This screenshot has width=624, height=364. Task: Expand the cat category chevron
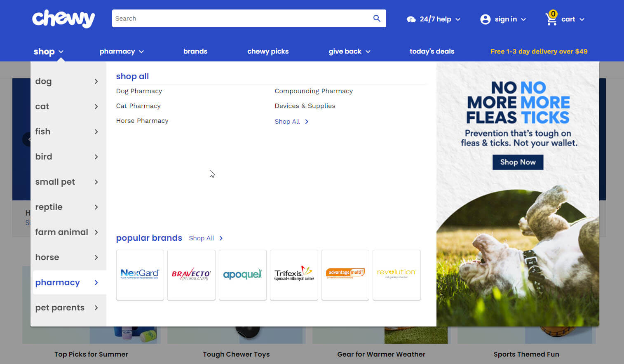(96, 107)
